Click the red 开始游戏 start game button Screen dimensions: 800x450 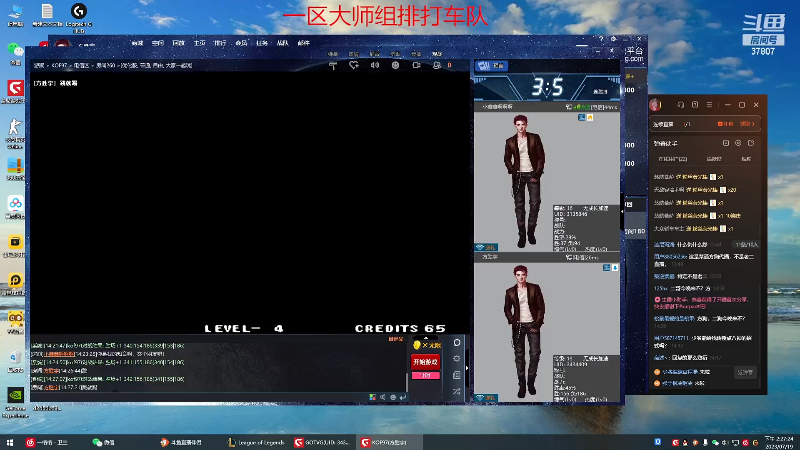(x=426, y=362)
